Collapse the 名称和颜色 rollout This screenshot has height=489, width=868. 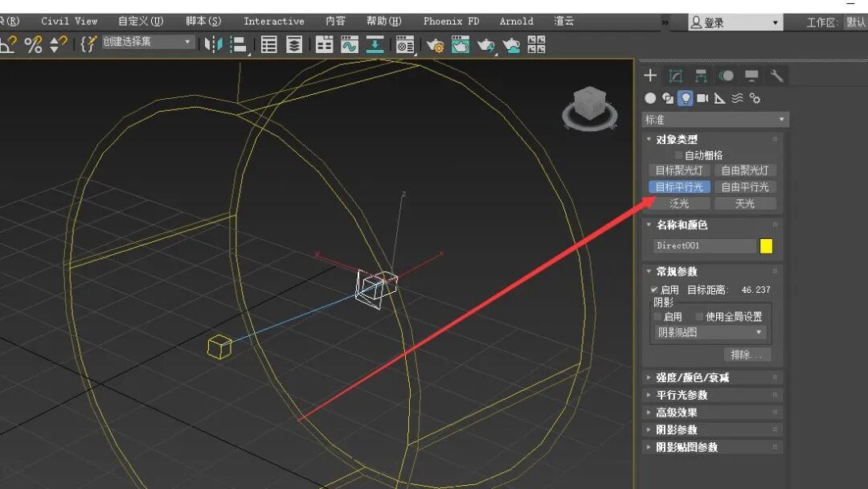(x=712, y=225)
